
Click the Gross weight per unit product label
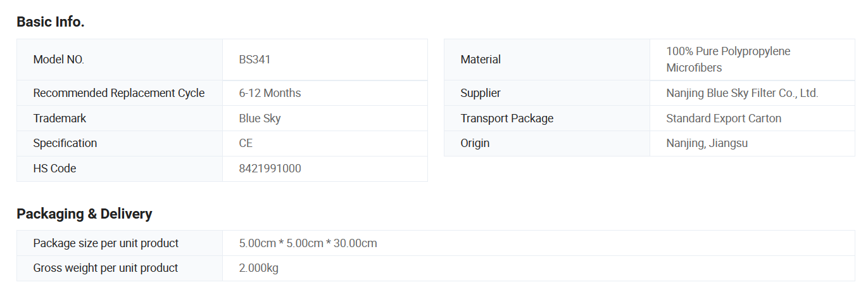coord(106,268)
